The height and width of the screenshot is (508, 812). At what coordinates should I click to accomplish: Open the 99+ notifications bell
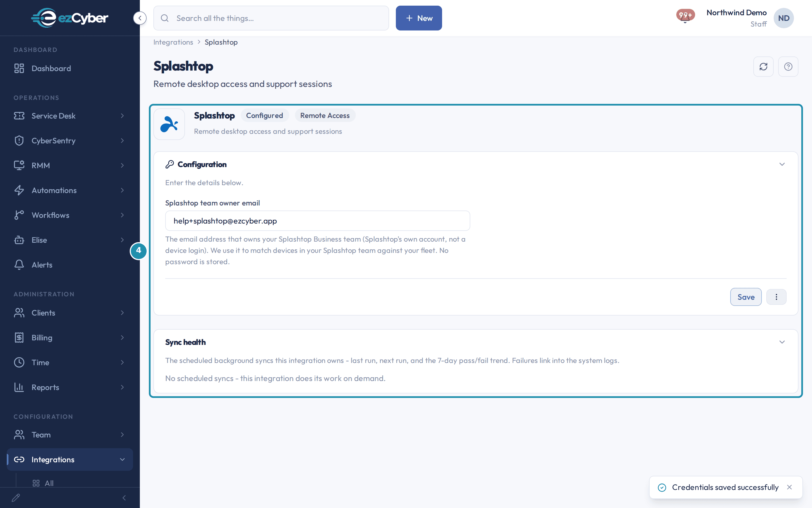(685, 16)
